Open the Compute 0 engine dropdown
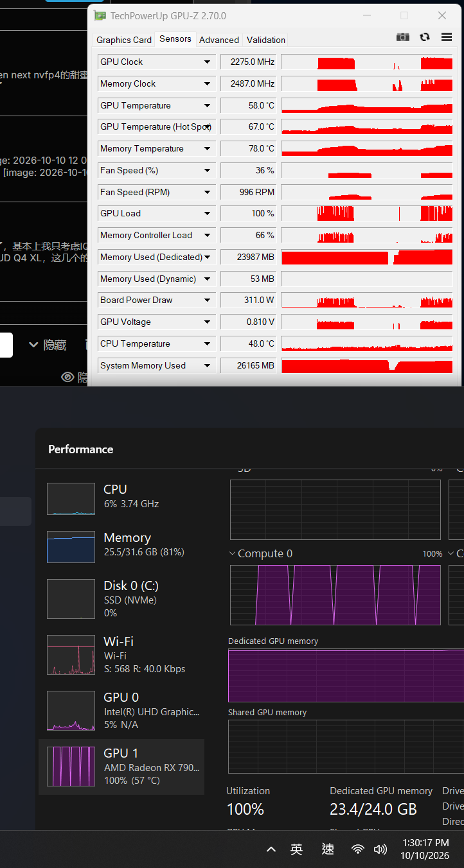Viewport: 464px width, 868px height. (260, 553)
